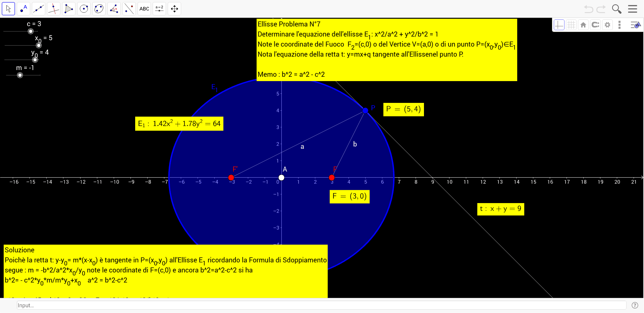Screen dimensions: 644x313
Task: Open the input help question mark
Action: coord(635,305)
